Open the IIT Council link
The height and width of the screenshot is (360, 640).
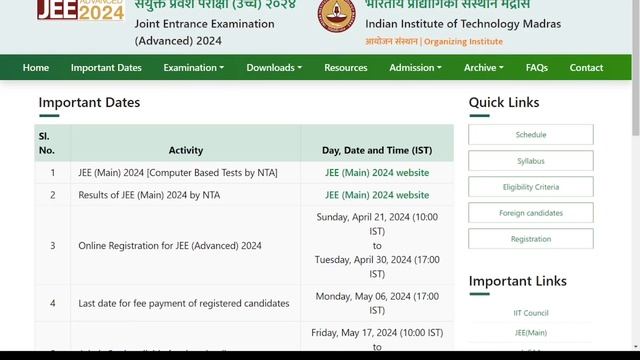coord(531,313)
